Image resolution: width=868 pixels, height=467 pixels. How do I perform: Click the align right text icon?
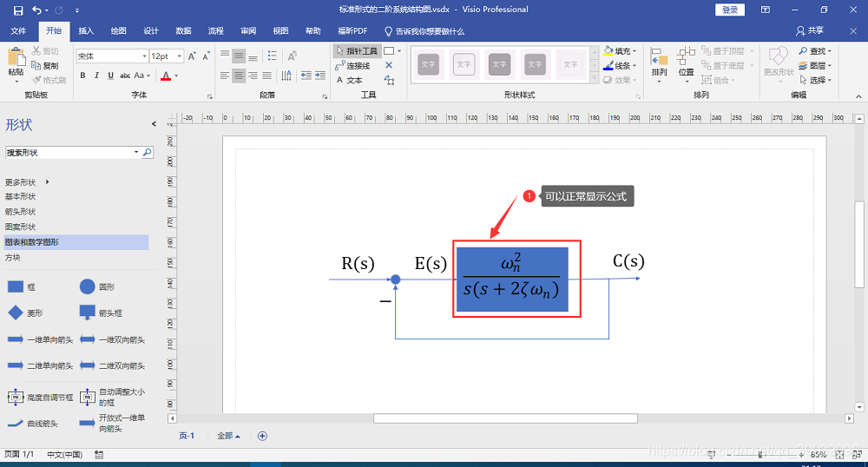253,76
